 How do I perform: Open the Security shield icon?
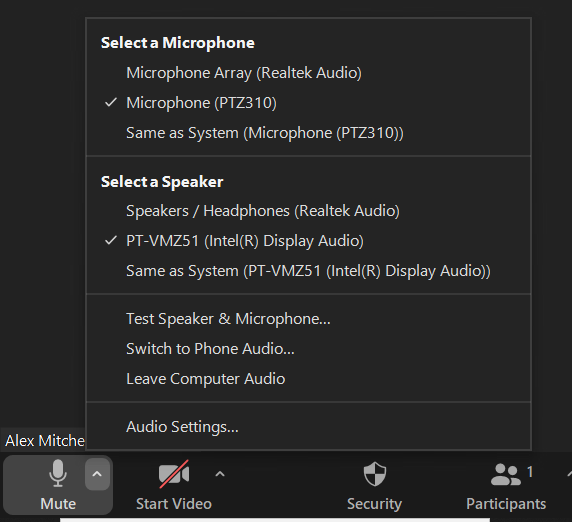(x=375, y=474)
